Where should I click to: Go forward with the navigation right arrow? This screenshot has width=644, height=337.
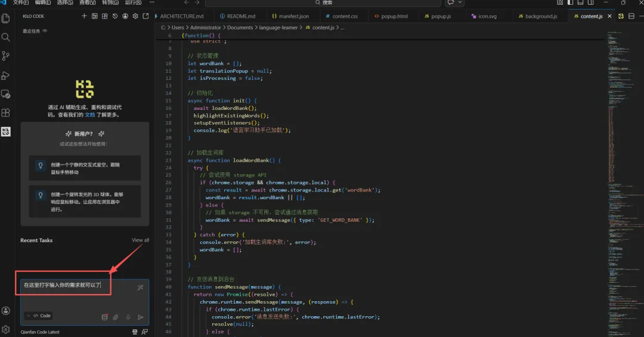click(197, 2)
